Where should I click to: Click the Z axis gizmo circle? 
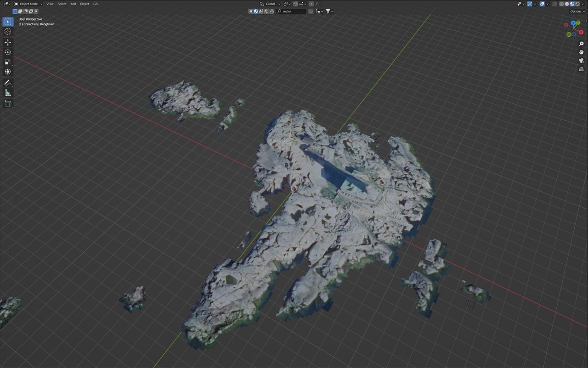pyautogui.click(x=573, y=23)
